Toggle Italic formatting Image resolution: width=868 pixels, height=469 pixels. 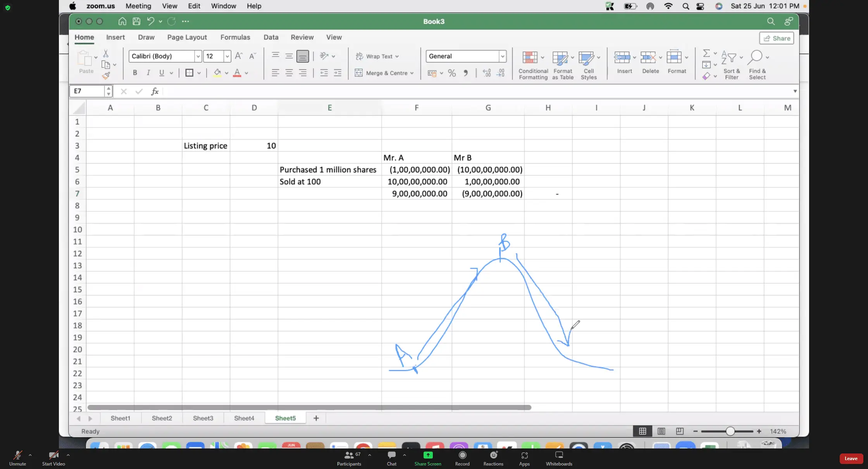pyautogui.click(x=148, y=73)
